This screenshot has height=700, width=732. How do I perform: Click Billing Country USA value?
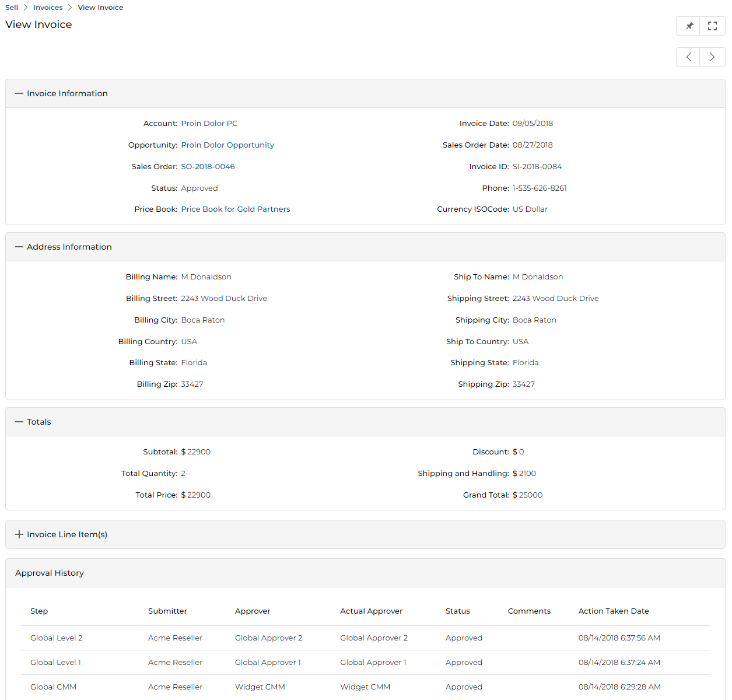(189, 341)
